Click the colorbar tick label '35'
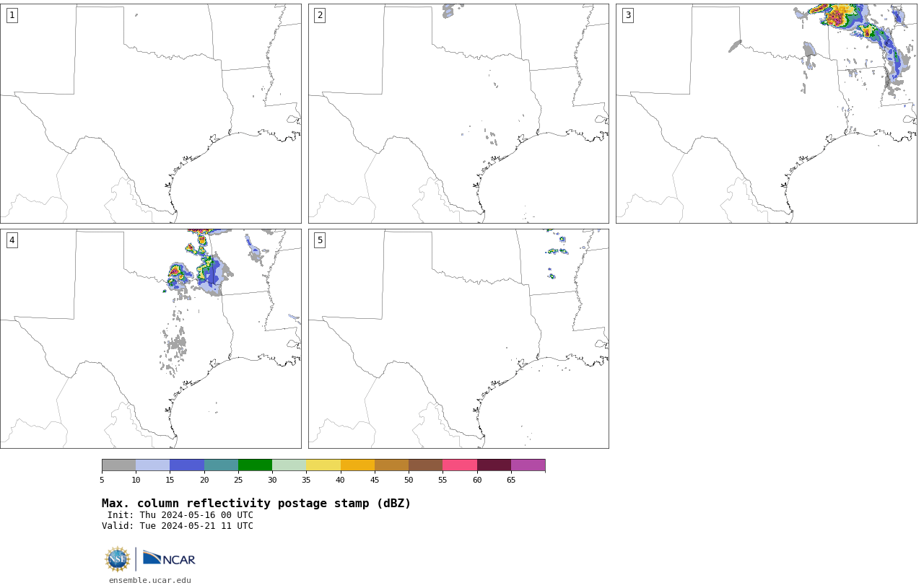The height and width of the screenshot is (588, 924). (306, 480)
